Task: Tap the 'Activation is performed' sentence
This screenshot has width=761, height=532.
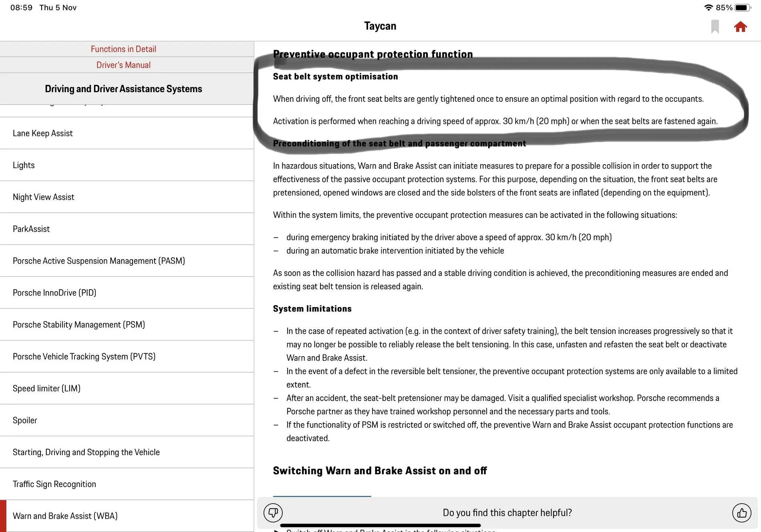Action: tap(495, 121)
